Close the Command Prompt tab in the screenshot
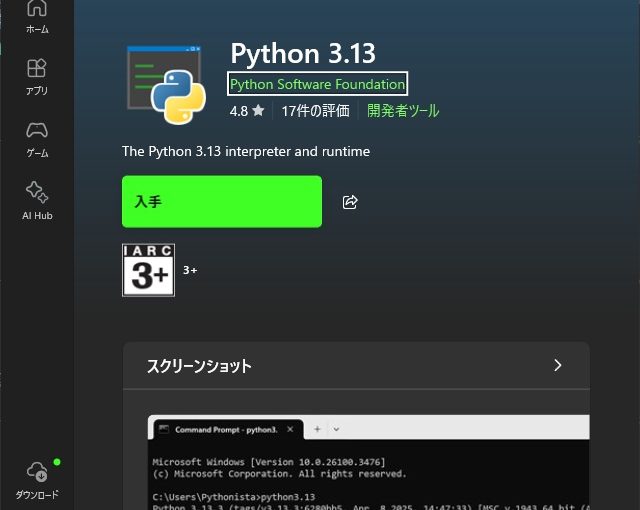Screen dimensions: 640x510 290,429
